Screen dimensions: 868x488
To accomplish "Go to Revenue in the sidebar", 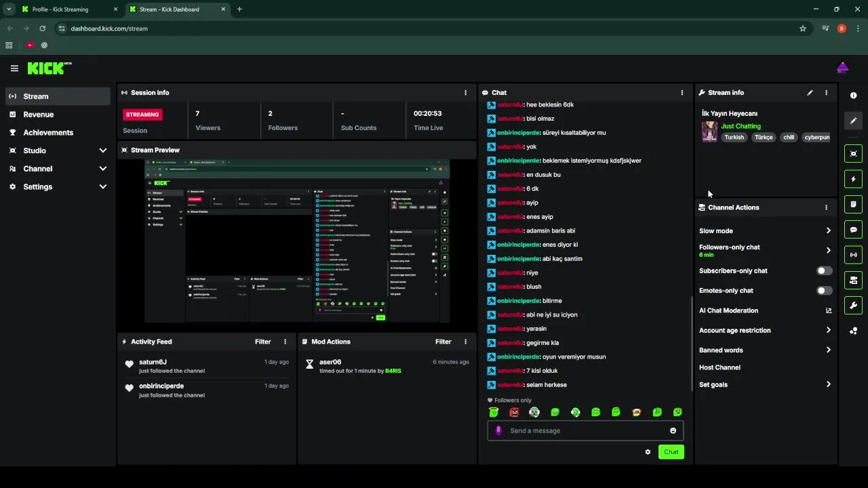I will point(58,115).
